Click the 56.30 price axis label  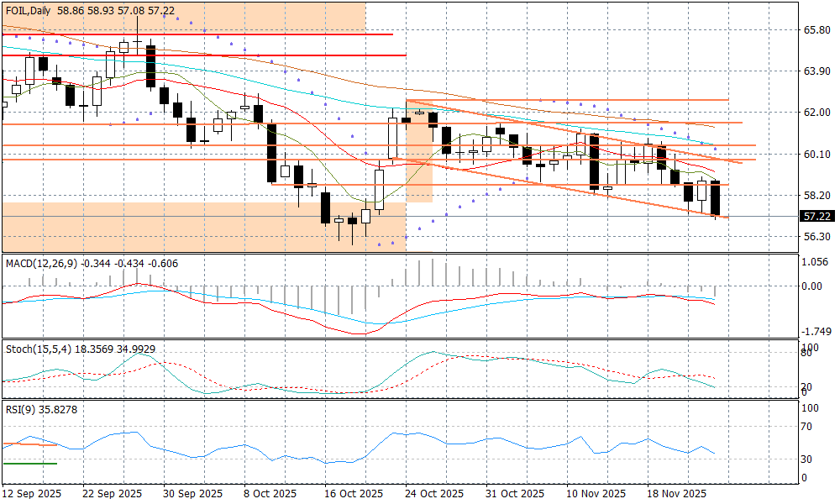[817, 237]
